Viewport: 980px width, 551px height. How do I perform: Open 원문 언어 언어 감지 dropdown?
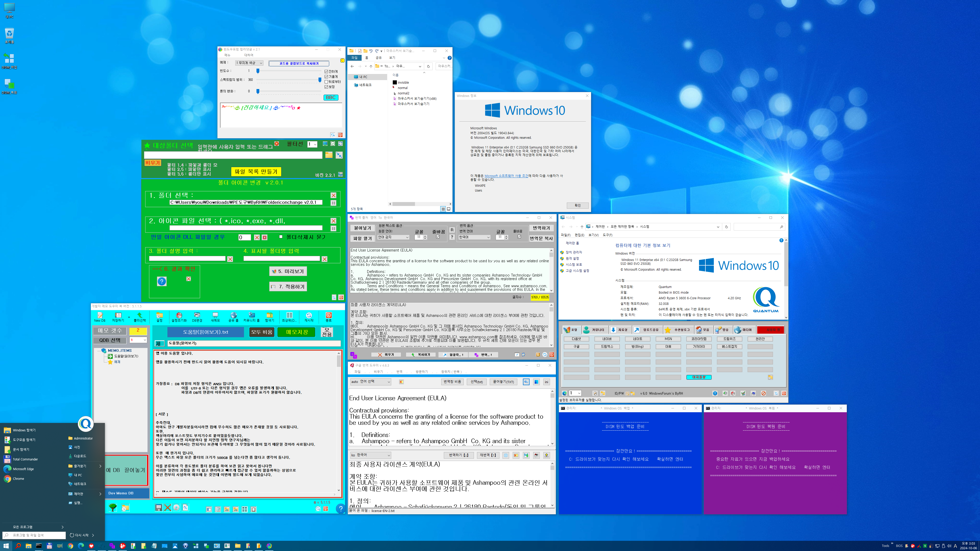tap(393, 237)
